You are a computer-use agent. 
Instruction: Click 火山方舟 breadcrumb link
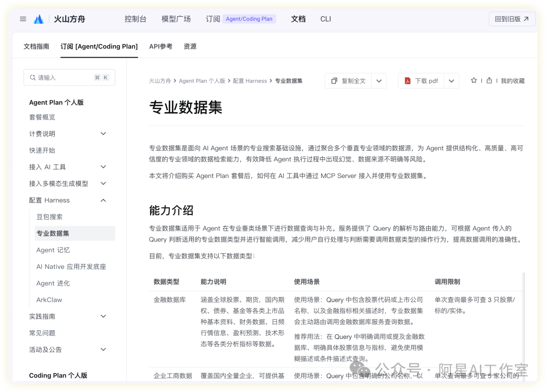coord(160,81)
